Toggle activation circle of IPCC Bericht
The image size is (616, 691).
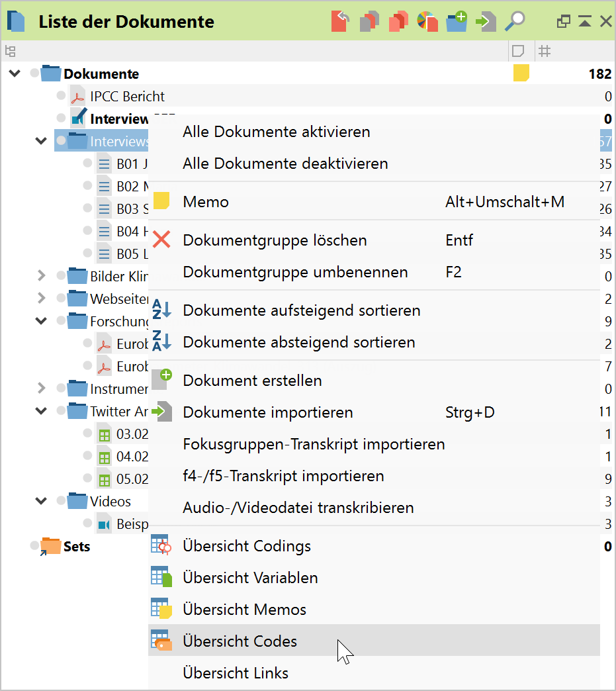tap(62, 95)
